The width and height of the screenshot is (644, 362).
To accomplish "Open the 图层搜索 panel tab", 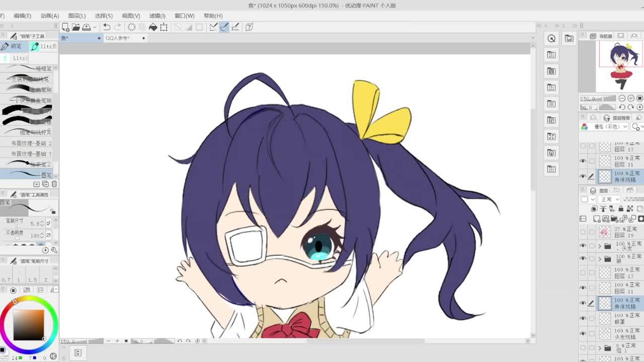I will pos(617,118).
